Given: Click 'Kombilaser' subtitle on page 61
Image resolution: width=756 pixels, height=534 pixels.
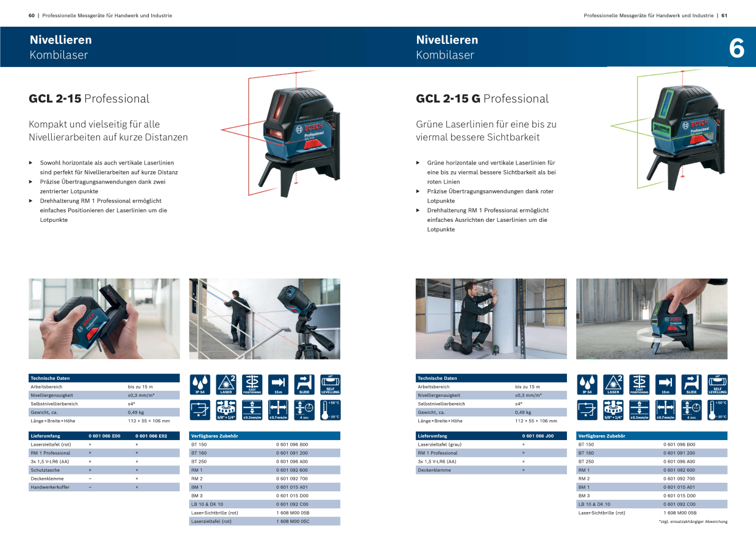Looking at the screenshot, I should (445, 55).
